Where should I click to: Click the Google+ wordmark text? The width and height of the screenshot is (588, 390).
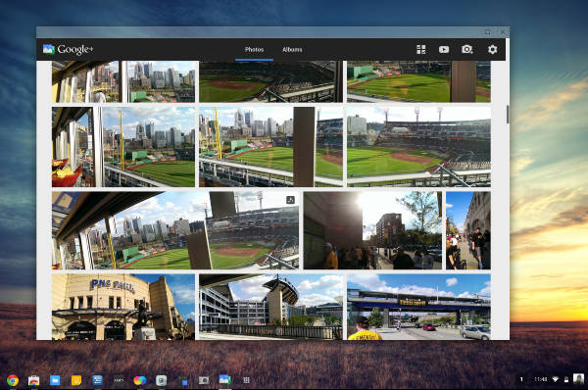[x=75, y=49]
